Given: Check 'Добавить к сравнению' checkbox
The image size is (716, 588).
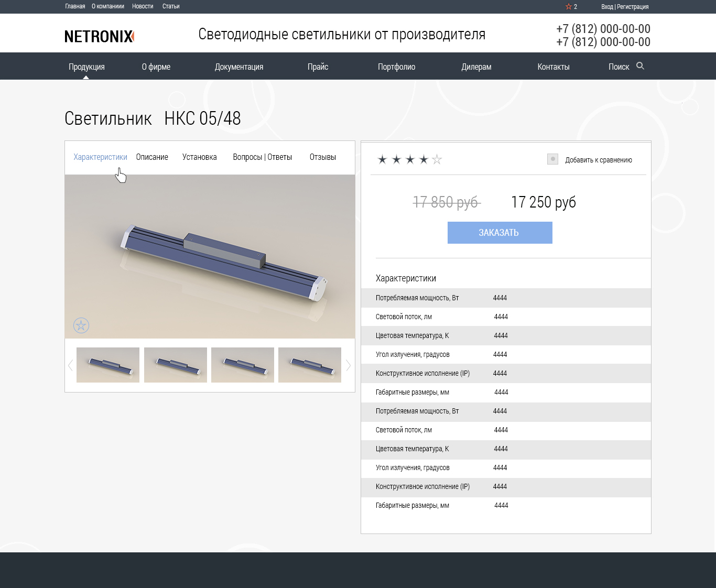Looking at the screenshot, I should pos(552,159).
